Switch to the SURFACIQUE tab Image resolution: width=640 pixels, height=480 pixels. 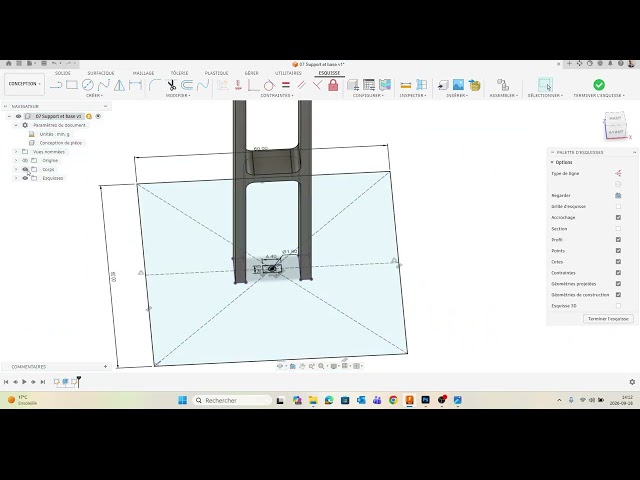101,73
